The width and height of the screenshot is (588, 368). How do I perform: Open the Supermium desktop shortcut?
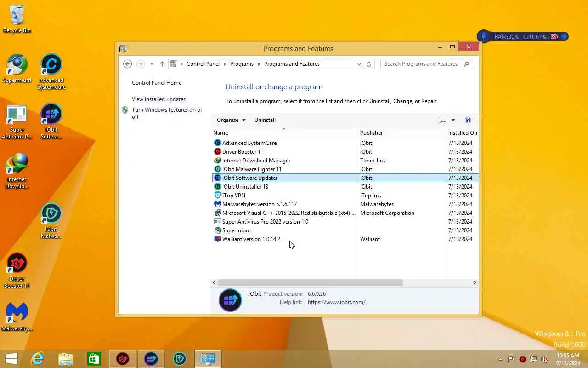(17, 69)
